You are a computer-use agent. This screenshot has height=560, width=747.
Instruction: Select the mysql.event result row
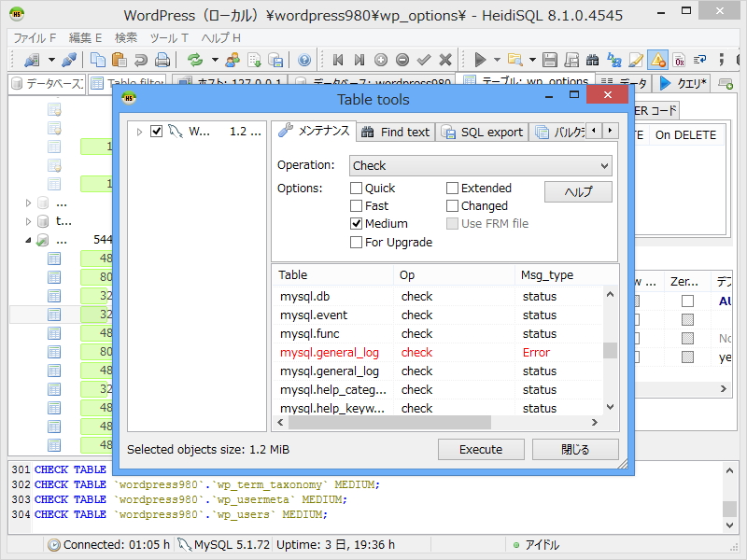(437, 315)
